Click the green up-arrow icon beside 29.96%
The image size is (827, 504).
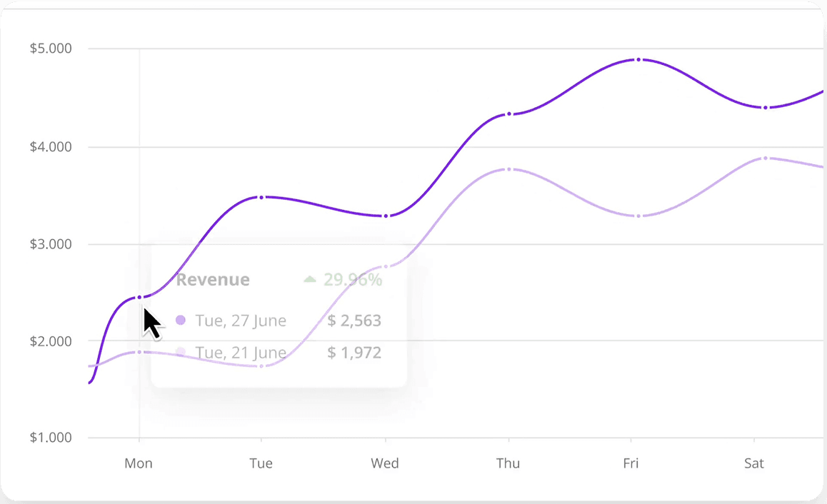pos(309,280)
